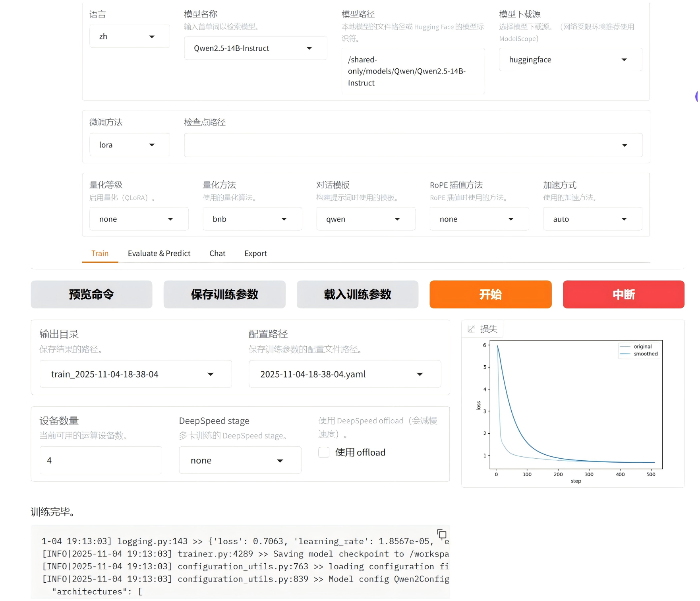Open the 量化等级 dropdown set to none

(x=139, y=219)
